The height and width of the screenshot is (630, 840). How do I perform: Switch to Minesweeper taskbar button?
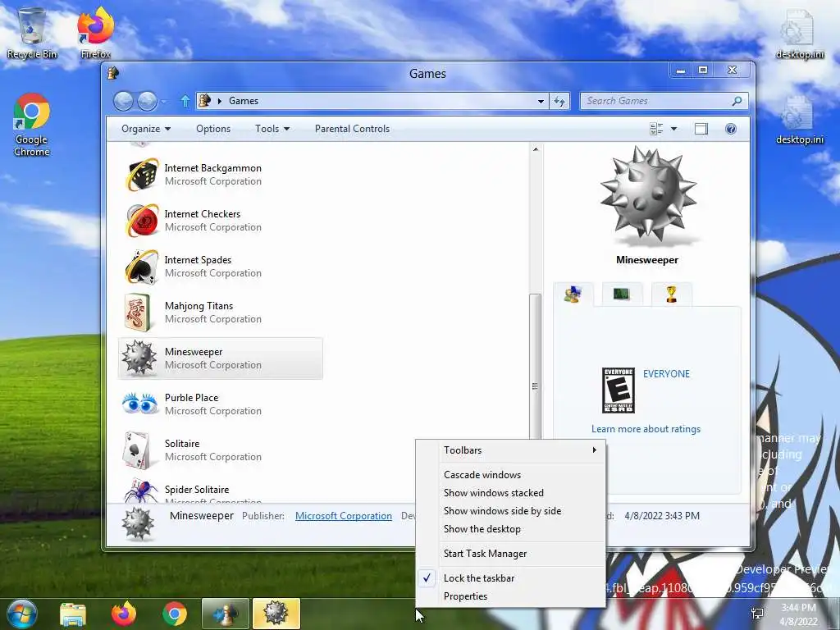tap(276, 614)
